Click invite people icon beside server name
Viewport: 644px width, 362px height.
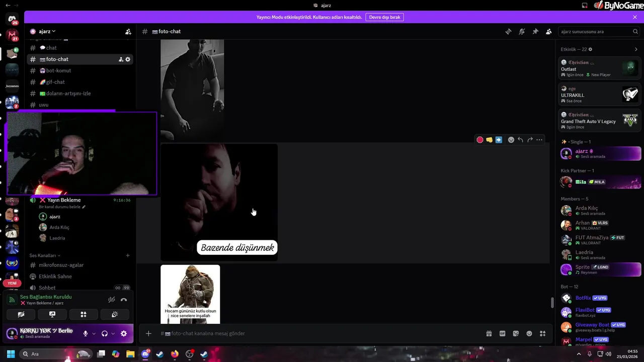[x=128, y=31]
